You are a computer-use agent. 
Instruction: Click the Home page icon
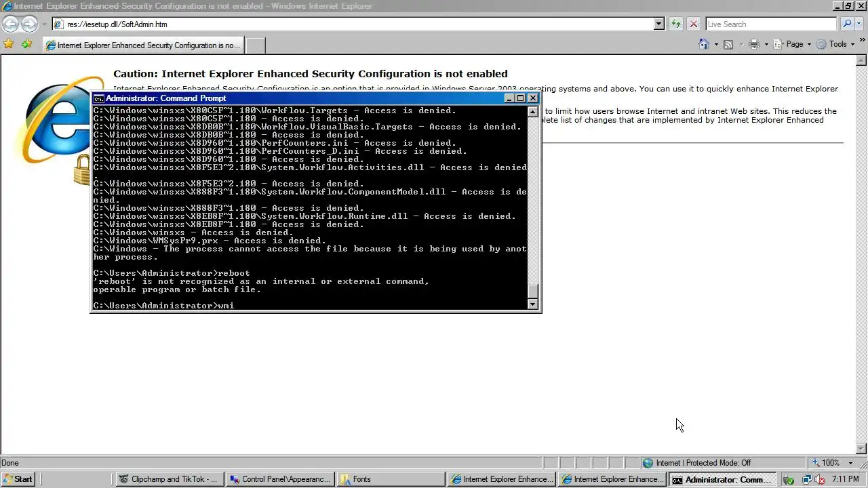703,44
